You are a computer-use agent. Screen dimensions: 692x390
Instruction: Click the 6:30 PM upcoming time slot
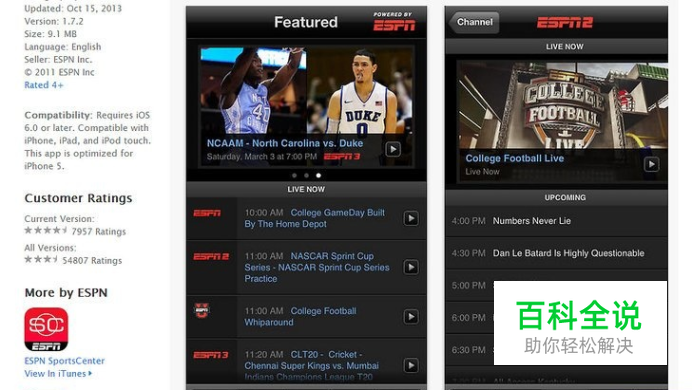click(468, 350)
